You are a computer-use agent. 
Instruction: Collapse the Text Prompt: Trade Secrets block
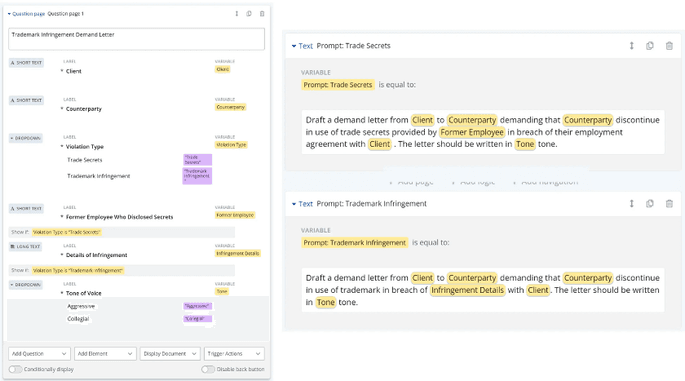click(x=294, y=46)
